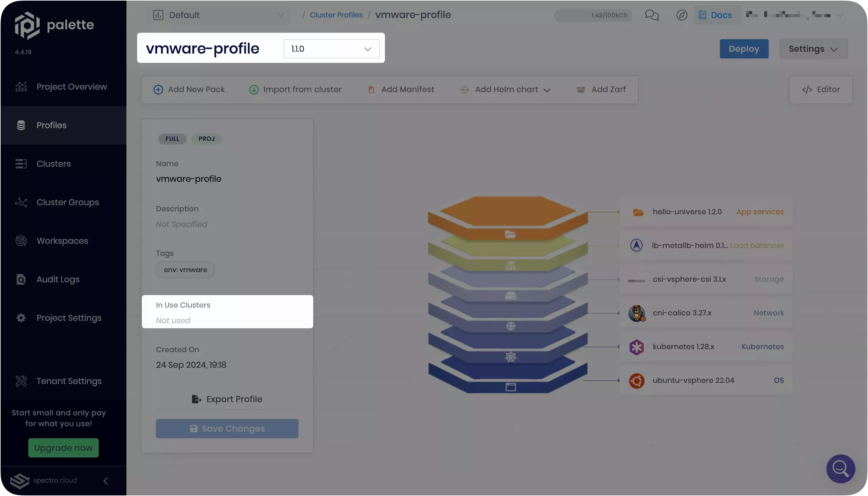
Task: Click the csi-vsphere Storage layer icon
Action: pos(636,279)
